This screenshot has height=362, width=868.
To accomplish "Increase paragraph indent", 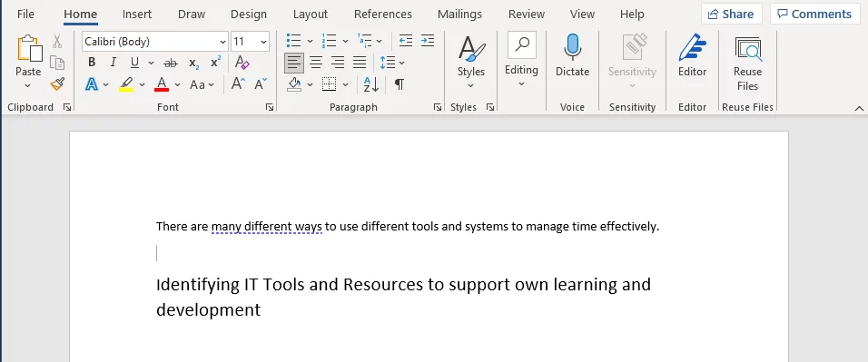I will tap(428, 41).
